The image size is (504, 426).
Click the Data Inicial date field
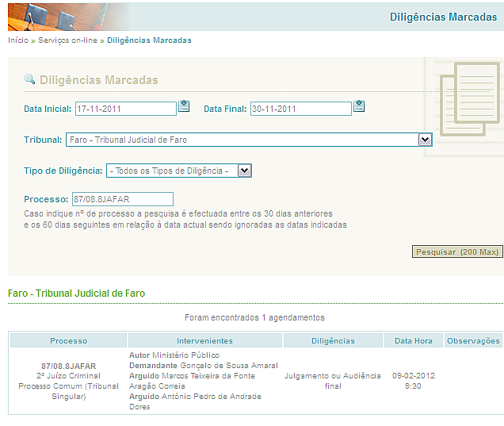tap(125, 109)
